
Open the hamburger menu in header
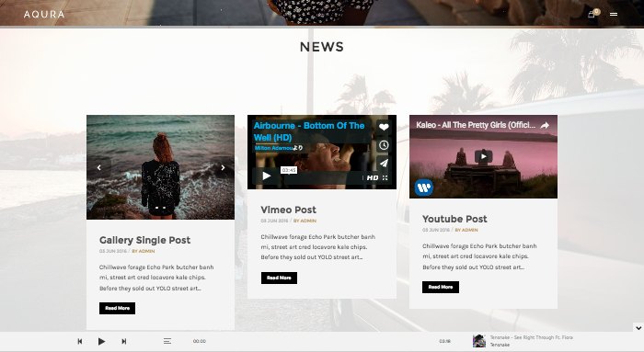(x=614, y=14)
